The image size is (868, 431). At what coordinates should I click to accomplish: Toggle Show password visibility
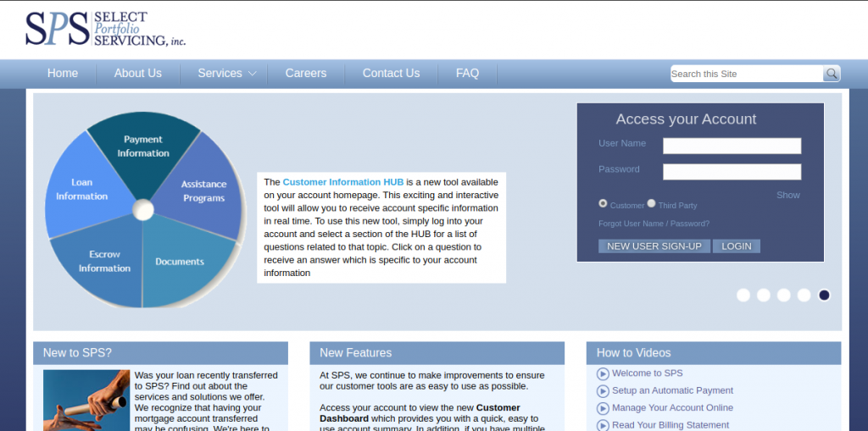click(787, 195)
